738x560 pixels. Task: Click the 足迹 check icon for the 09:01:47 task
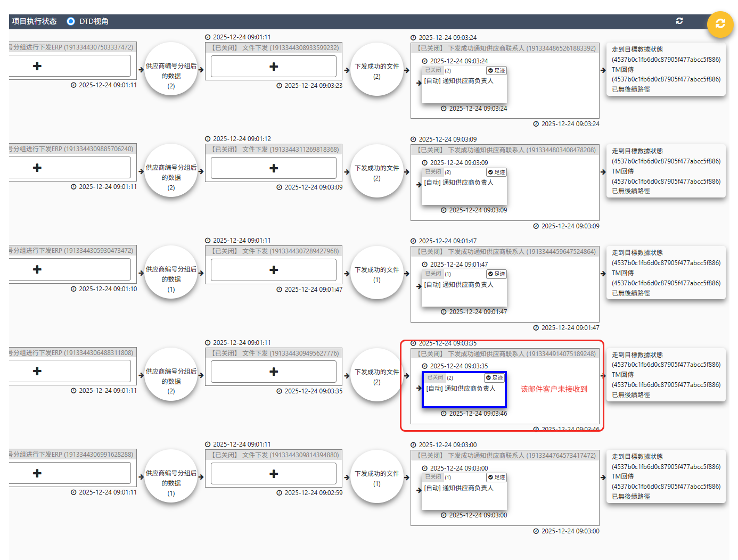tap(491, 274)
